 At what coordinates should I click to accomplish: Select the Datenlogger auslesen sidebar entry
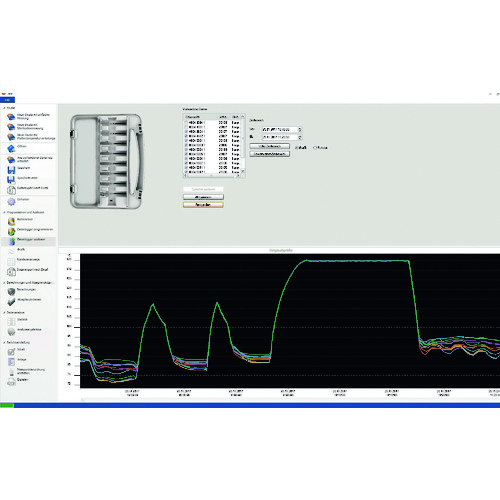pos(28,241)
